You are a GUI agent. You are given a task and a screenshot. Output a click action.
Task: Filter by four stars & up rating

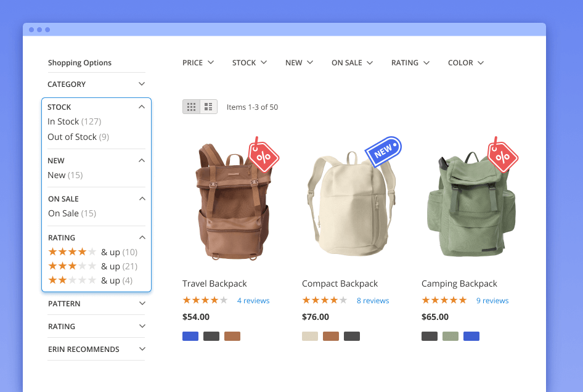tap(92, 252)
